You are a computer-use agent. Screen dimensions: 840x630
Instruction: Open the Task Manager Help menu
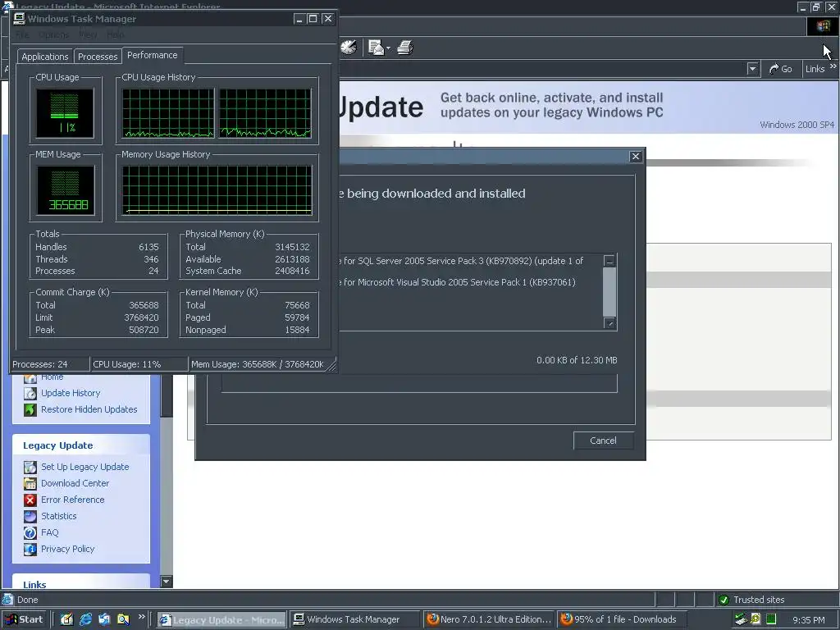click(x=115, y=34)
